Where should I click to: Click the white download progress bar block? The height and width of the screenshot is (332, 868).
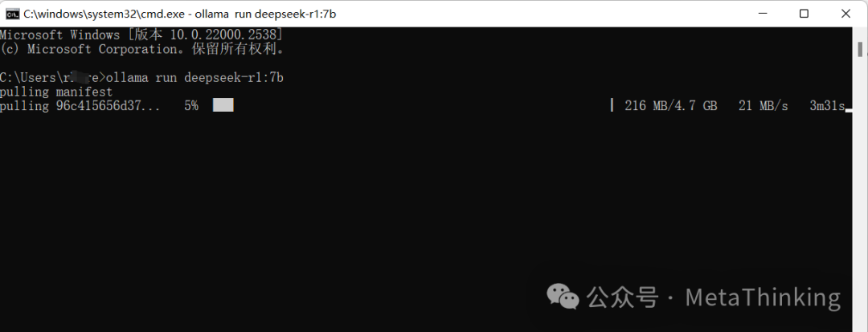click(223, 105)
